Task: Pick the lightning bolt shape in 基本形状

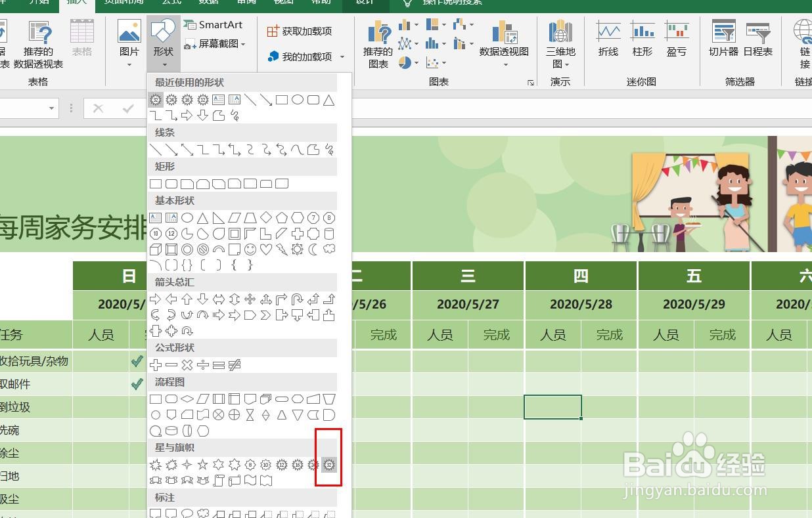Action: click(x=282, y=249)
